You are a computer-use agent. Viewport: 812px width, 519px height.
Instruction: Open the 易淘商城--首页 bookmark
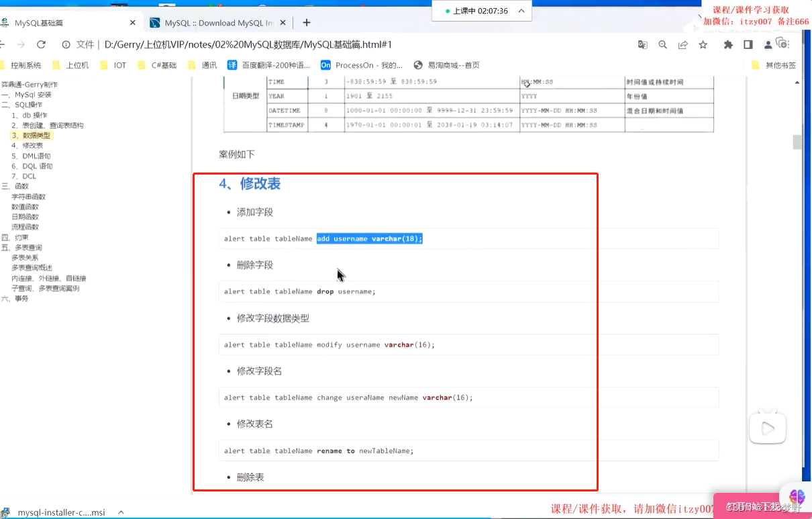tap(446, 65)
